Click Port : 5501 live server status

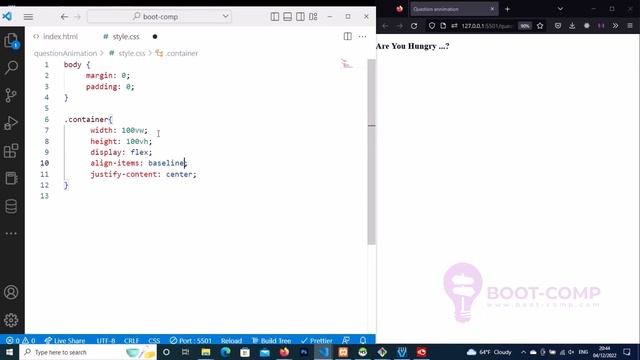[191, 340]
